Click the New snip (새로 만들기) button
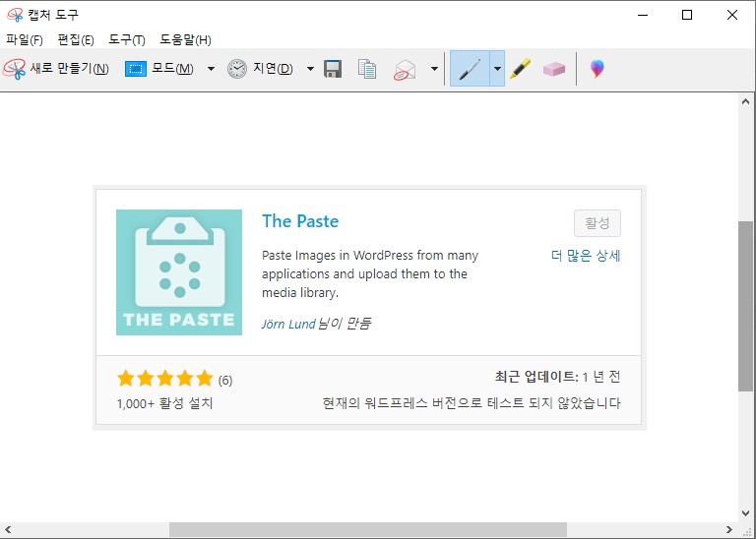This screenshot has height=539, width=756. [x=56, y=69]
